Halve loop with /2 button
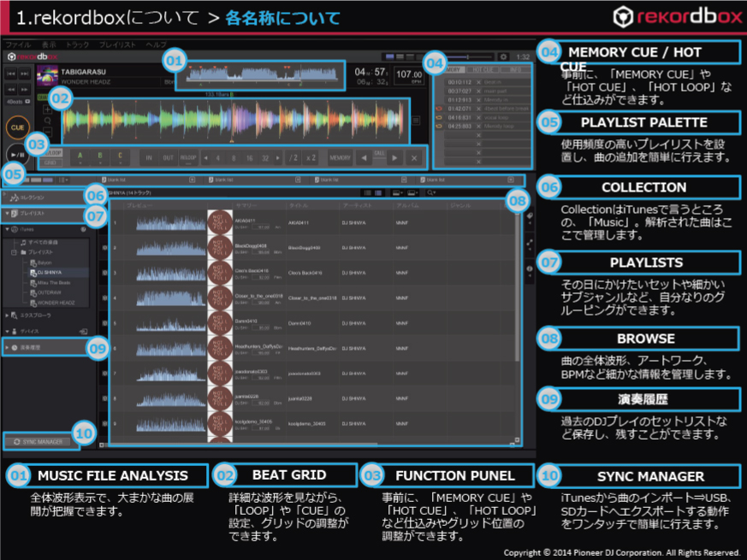The height and width of the screenshot is (560, 747). (293, 157)
